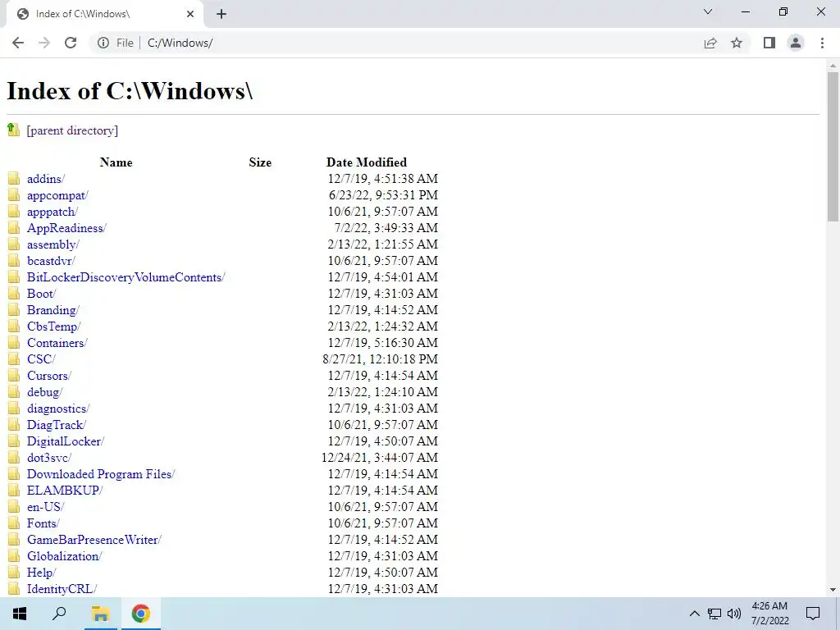The width and height of the screenshot is (840, 630).
Task: Open the Branding/ folder
Action: click(53, 310)
